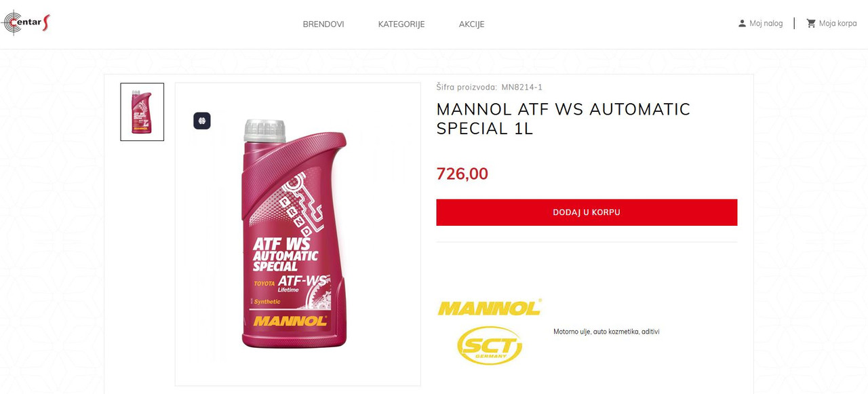This screenshot has width=868, height=394.
Task: Select the small bottle thumbnail
Action: pos(142,112)
